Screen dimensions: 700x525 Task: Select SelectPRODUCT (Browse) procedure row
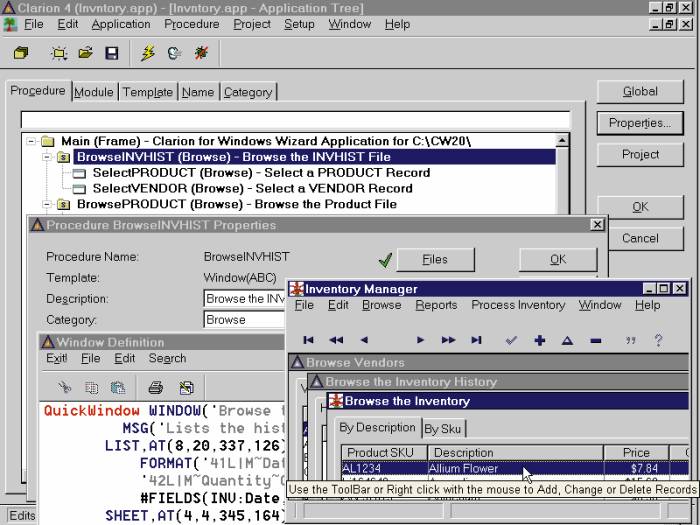[261, 173]
